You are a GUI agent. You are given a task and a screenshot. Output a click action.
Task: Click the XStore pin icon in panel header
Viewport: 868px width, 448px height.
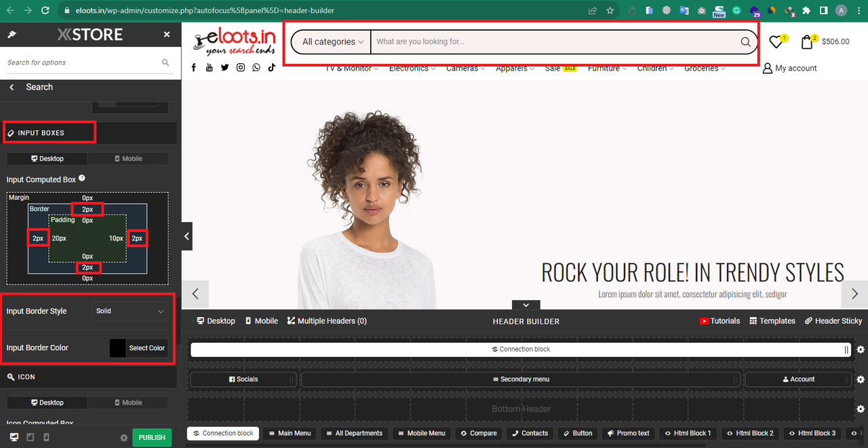tap(12, 35)
